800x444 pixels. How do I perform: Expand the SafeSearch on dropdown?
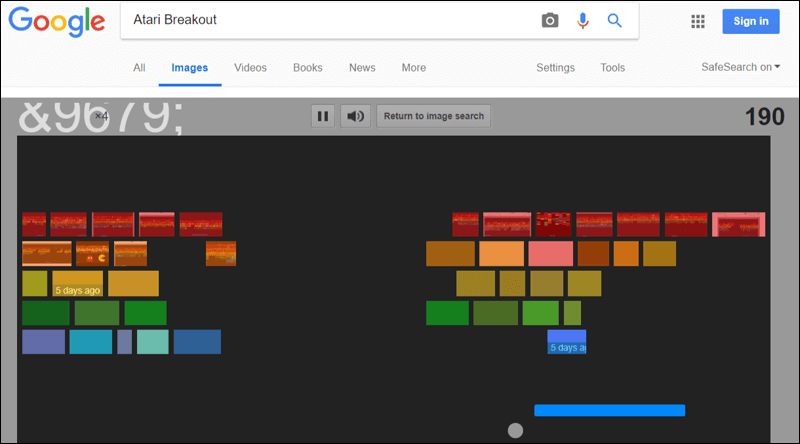741,68
